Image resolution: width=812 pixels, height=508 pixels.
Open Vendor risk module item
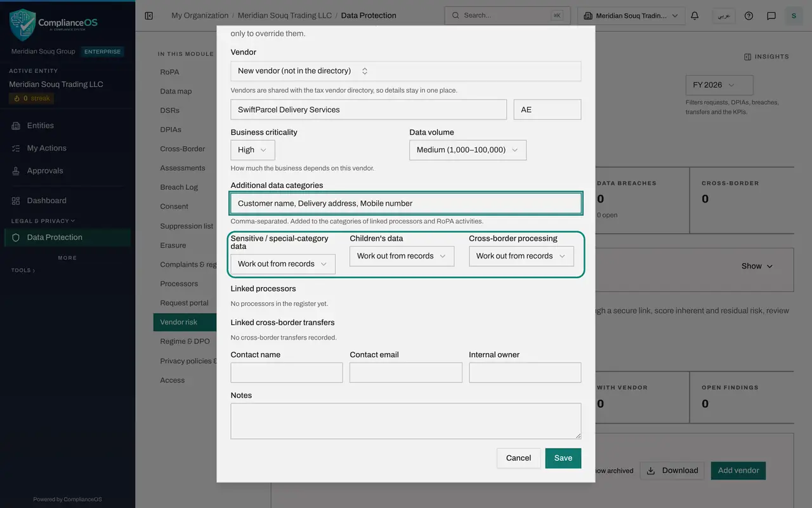pyautogui.click(x=185, y=322)
